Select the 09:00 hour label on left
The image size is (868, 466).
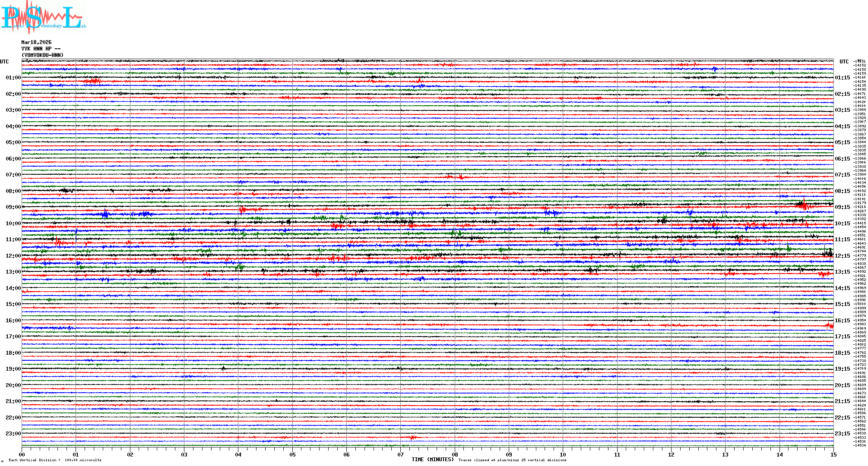click(x=13, y=207)
